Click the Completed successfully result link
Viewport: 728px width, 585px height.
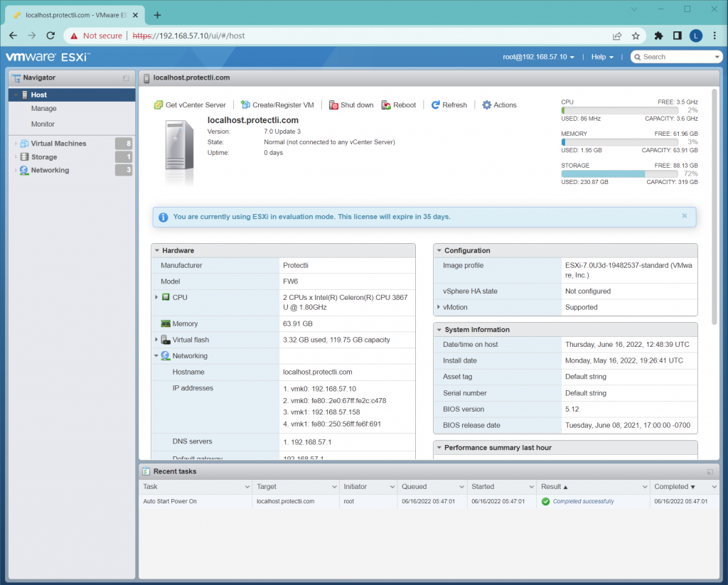click(x=583, y=501)
